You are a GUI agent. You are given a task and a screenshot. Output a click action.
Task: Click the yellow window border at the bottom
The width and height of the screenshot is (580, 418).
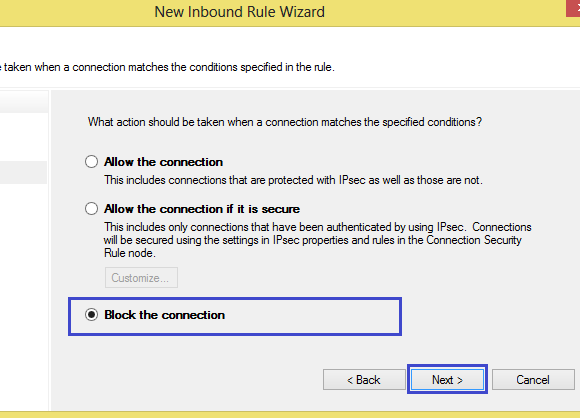(290, 415)
